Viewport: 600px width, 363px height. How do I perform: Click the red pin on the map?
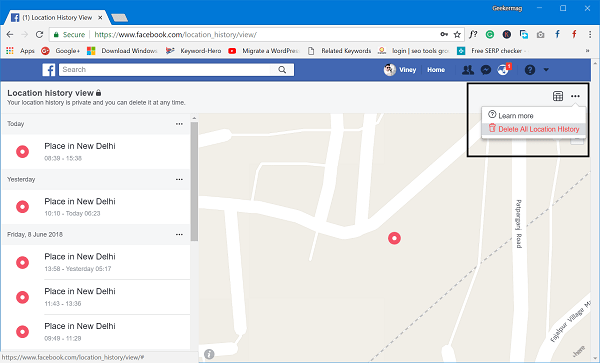pos(394,238)
